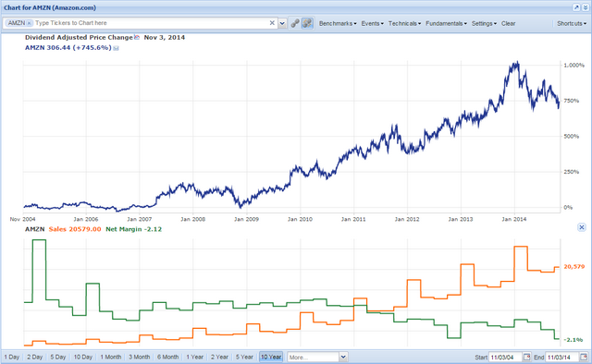This screenshot has width=592, height=364.
Task: Click the small icon after AMZN 306.44
Action: [117, 48]
